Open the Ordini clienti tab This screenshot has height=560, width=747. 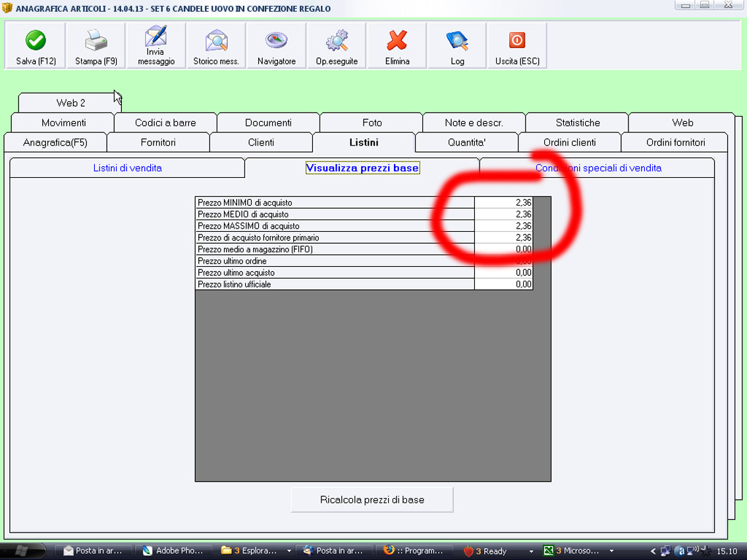point(570,142)
